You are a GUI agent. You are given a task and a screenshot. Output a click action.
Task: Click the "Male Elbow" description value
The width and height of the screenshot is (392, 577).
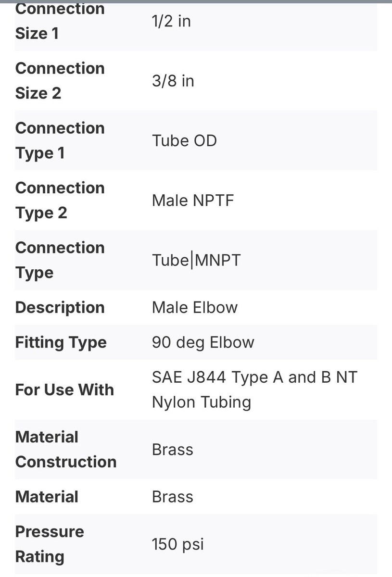(194, 308)
